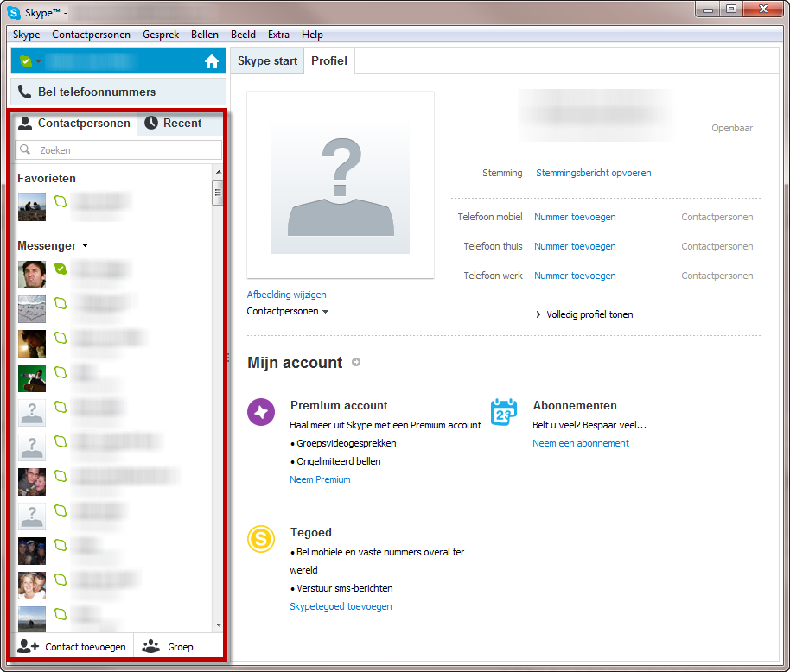The image size is (790, 672).
Task: Select the contact with the green sports photo
Action: pyautogui.click(x=113, y=378)
